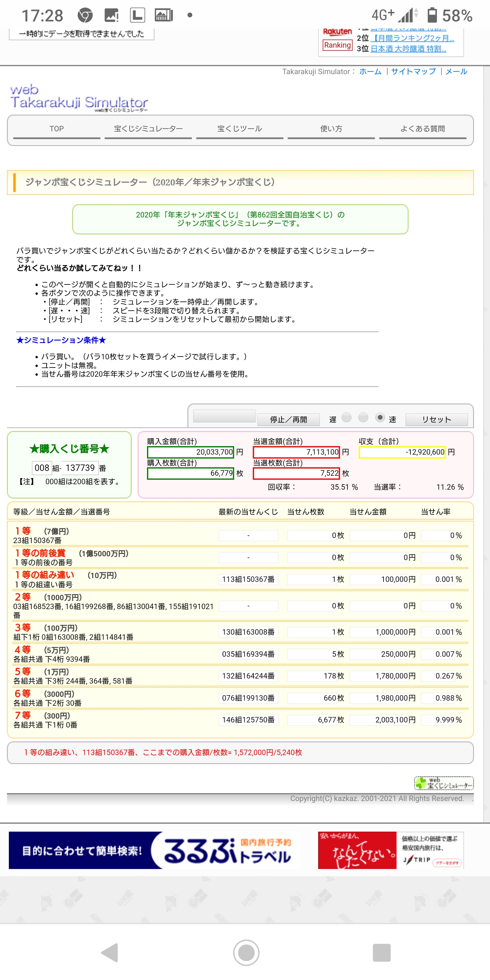This screenshot has height=980, width=490.
Task: Click the Web Takarakuji Simulator logo
Action: point(79,98)
